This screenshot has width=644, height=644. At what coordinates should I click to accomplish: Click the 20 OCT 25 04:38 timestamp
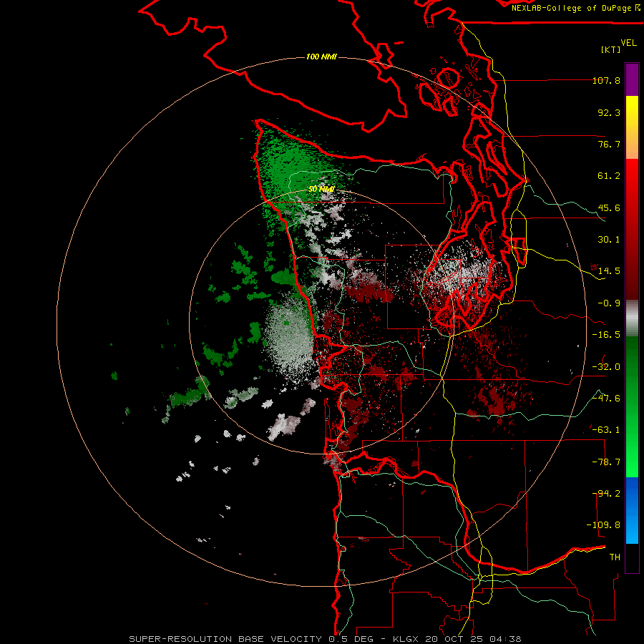(473, 639)
